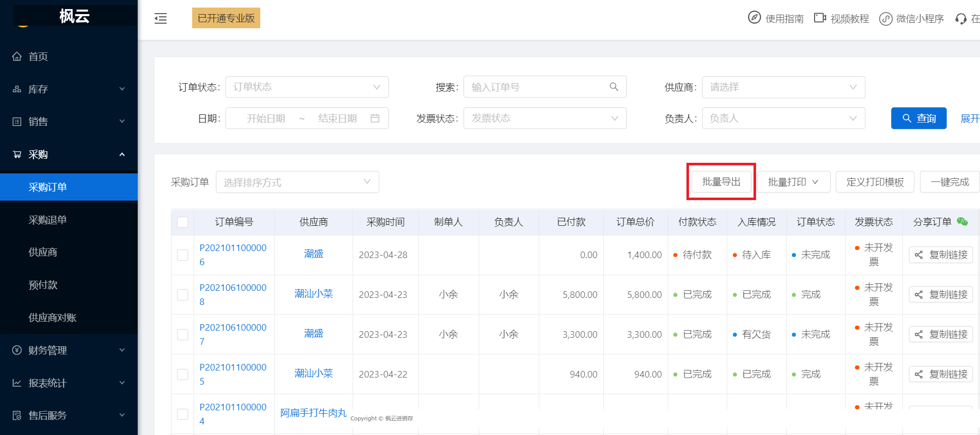Click the 批量导出 button
This screenshot has height=435, width=980.
721,182
